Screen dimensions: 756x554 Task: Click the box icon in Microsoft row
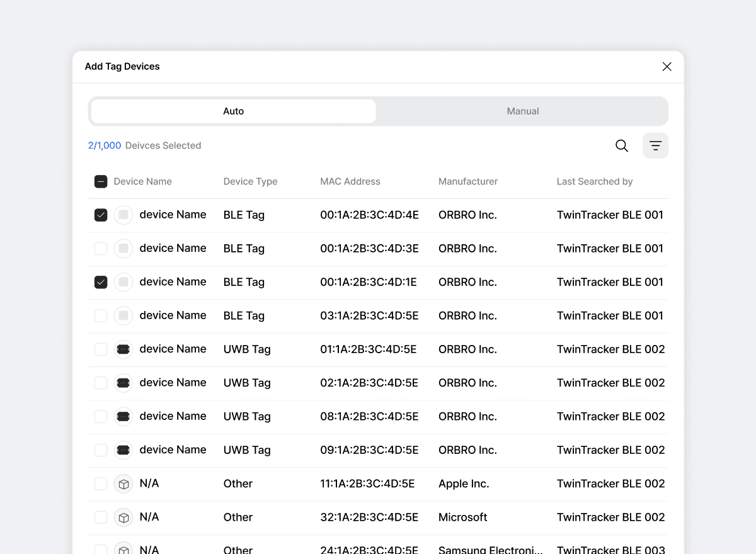pyautogui.click(x=123, y=517)
